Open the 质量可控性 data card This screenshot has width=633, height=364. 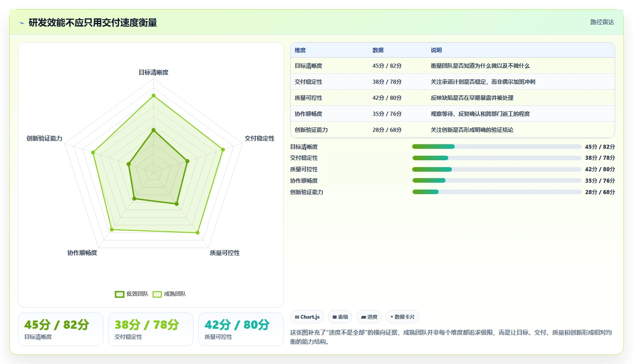click(241, 329)
